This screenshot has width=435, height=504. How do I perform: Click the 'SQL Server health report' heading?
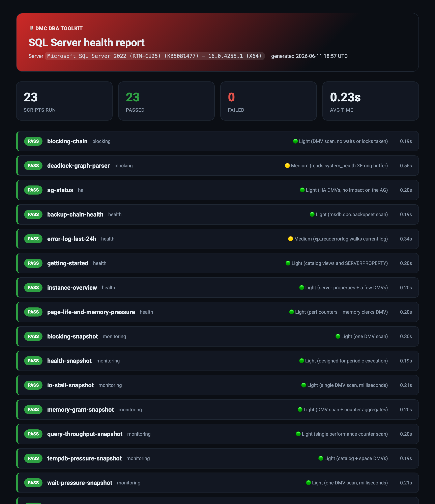click(x=87, y=43)
